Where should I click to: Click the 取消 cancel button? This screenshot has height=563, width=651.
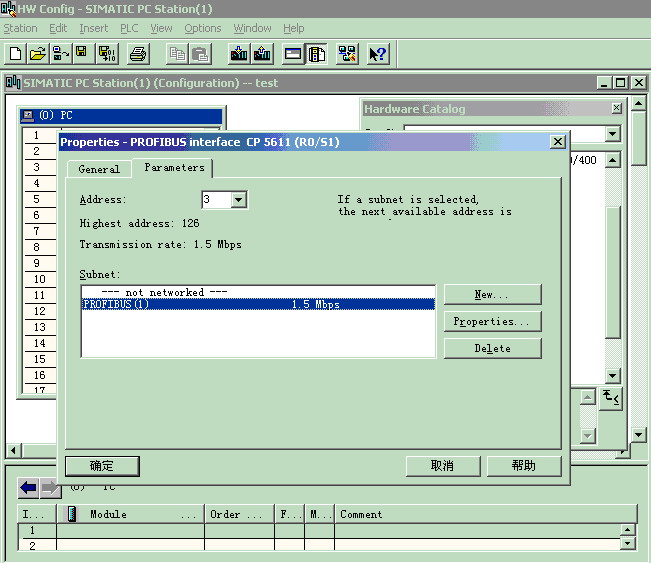442,466
